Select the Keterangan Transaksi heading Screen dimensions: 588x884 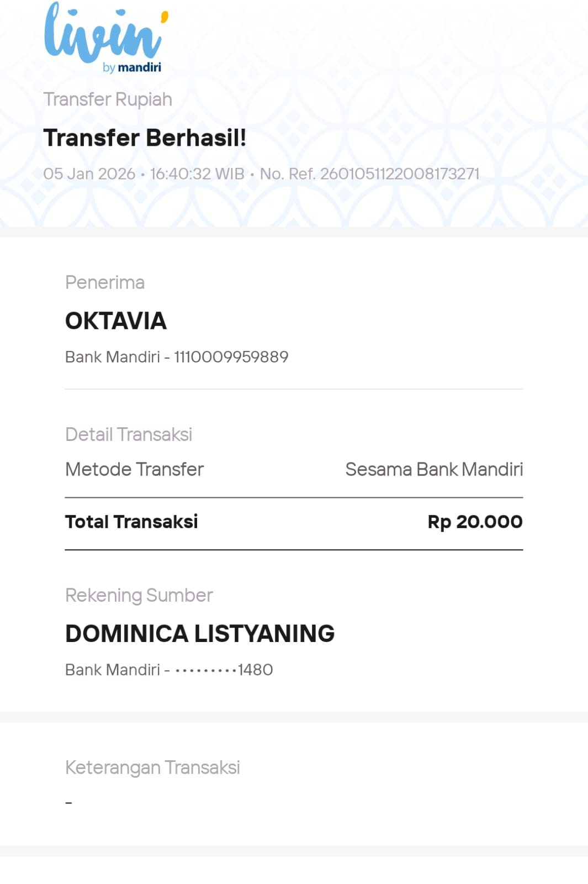coord(152,767)
